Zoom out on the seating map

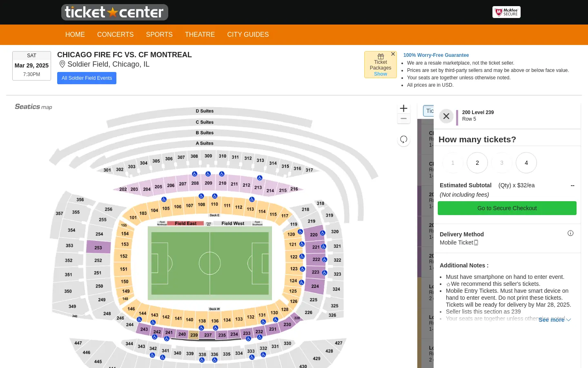click(403, 119)
